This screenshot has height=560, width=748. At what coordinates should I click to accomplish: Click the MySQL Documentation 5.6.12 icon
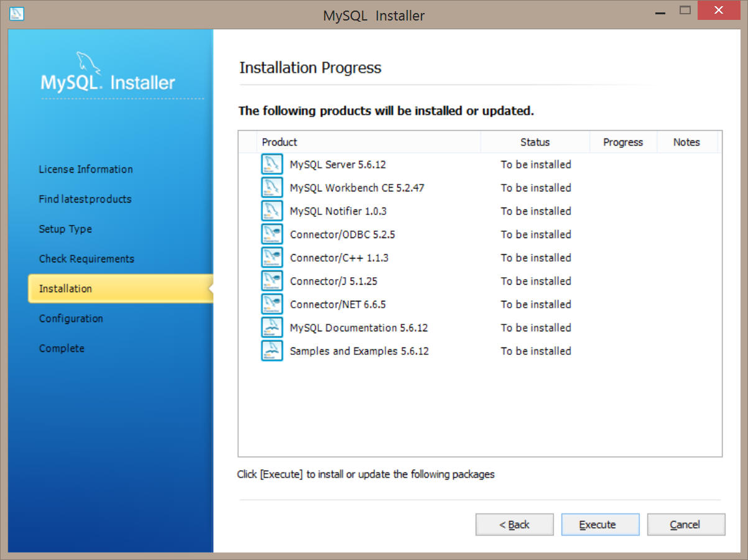[272, 328]
